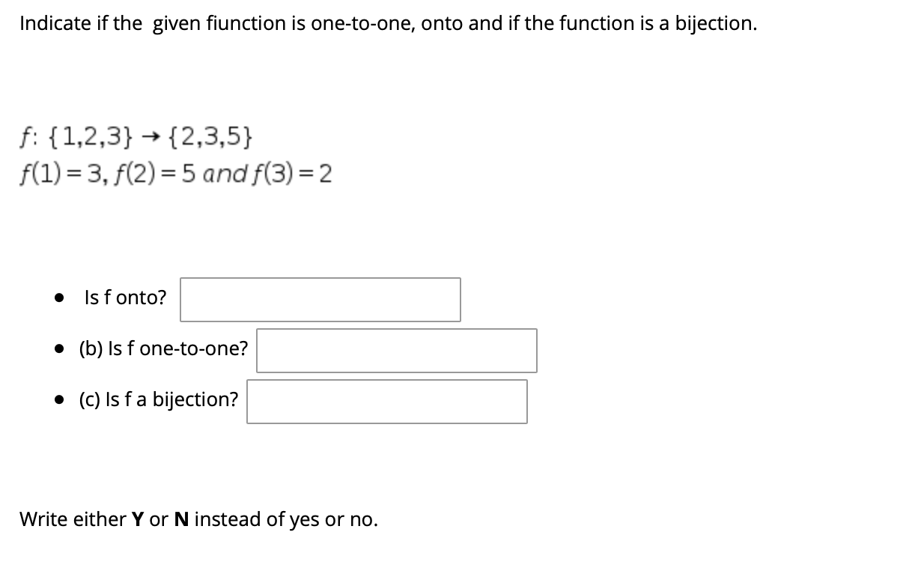This screenshot has height=577, width=924.
Task: Click the bold letter 'N' in the instructions
Action: [x=183, y=519]
